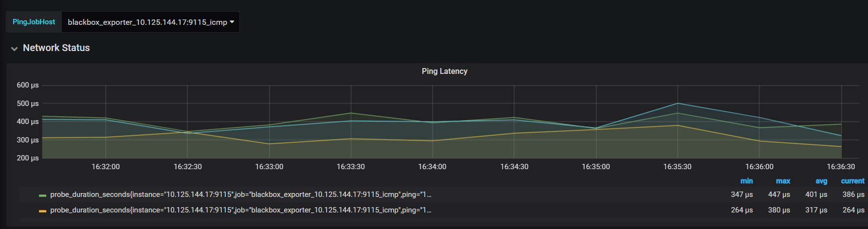
Task: Click the 400 µs y-axis label
Action: [28, 122]
